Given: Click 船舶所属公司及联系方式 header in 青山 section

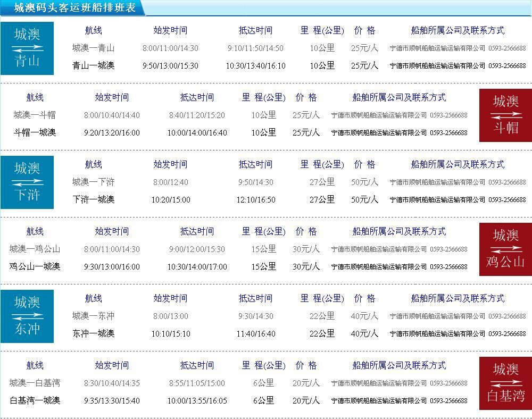Looking at the screenshot, I should click(458, 30).
